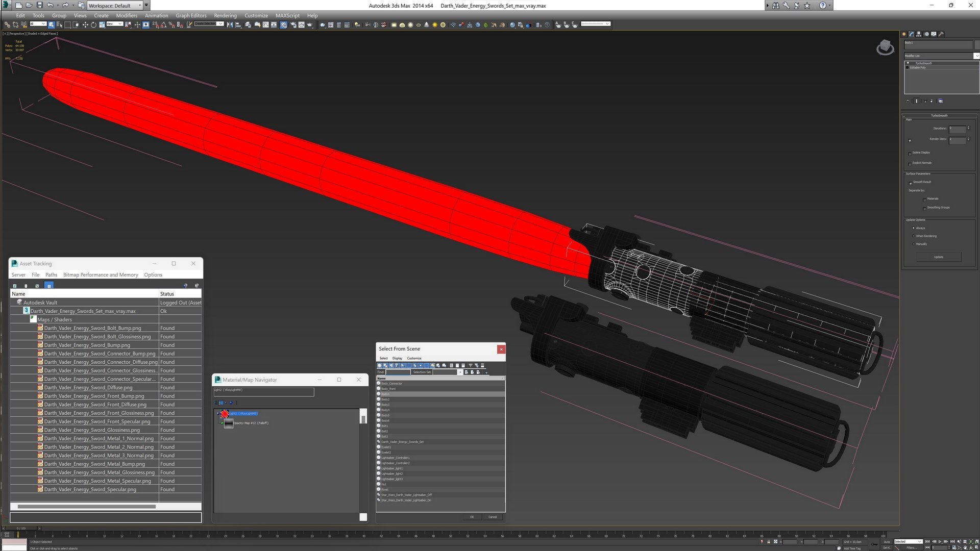
Task: Open Selection Set dropdown in Select From Scene
Action: (x=460, y=372)
